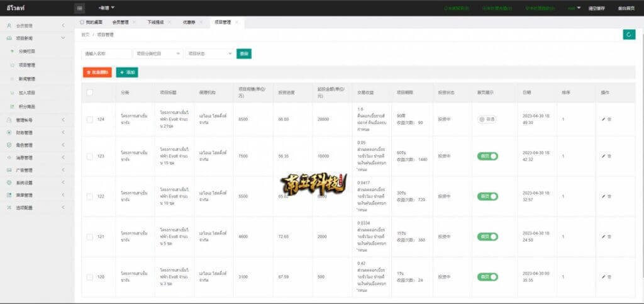
Task: Click the sidebar collapse hamburger icon
Action: pyautogui.click(x=80, y=8)
